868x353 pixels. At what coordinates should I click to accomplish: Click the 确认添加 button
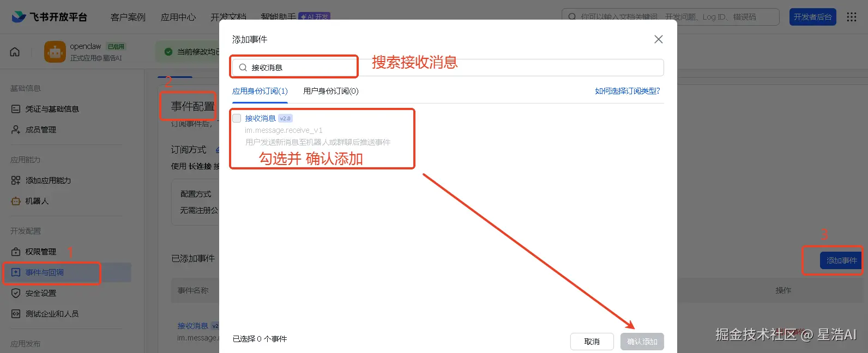click(x=642, y=342)
